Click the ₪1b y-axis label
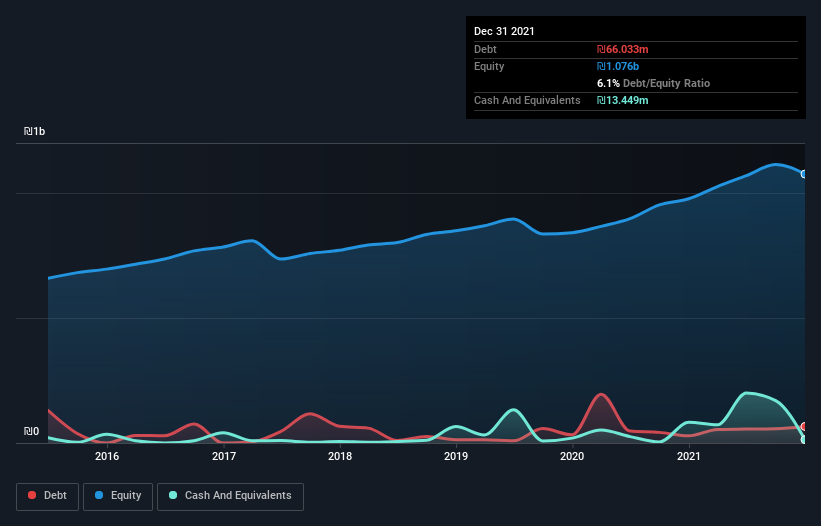The height and width of the screenshot is (526, 821). [35, 131]
